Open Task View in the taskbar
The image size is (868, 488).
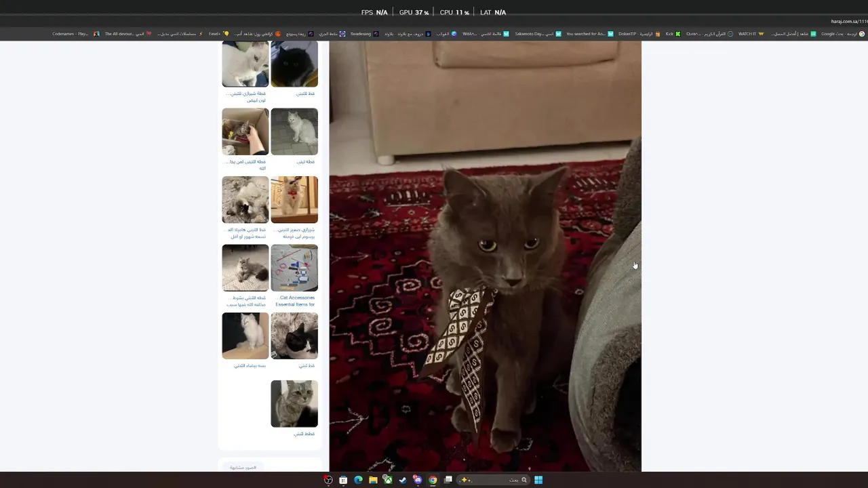[448, 480]
